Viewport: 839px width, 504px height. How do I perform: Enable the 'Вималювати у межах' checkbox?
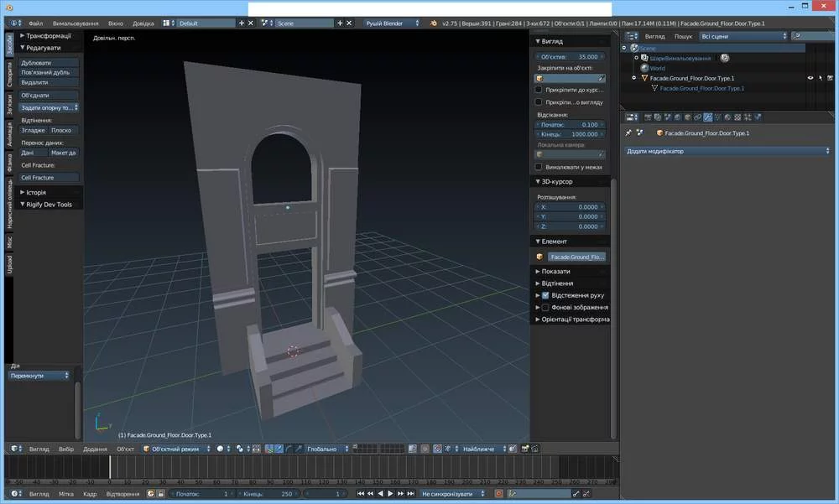point(539,167)
